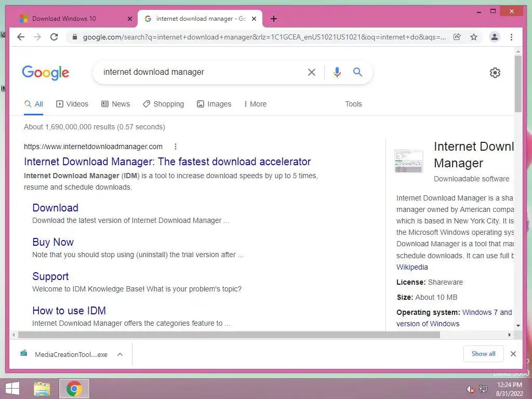
Task: Click the scroll up arrow
Action: 518,51
